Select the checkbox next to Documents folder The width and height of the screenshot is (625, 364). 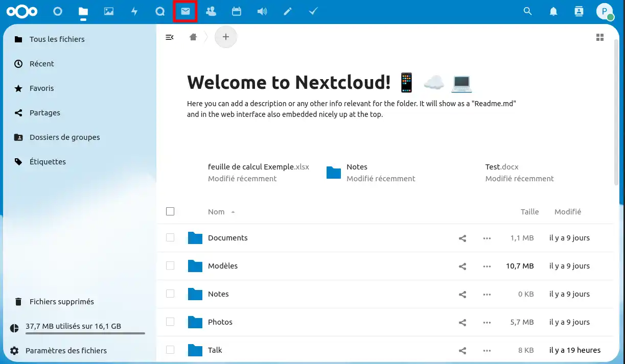click(170, 237)
